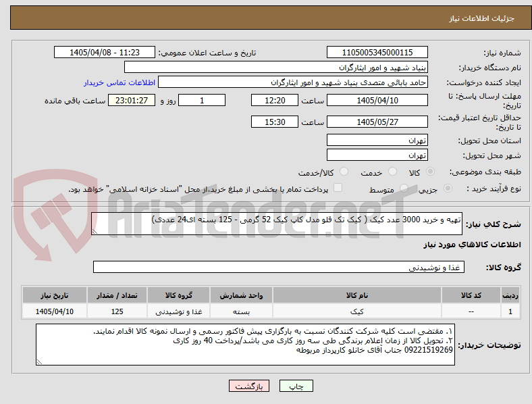532x404 pixels.
Task: Click the شرح کلی نیاز description textarea
Action: pyautogui.click(x=277, y=224)
